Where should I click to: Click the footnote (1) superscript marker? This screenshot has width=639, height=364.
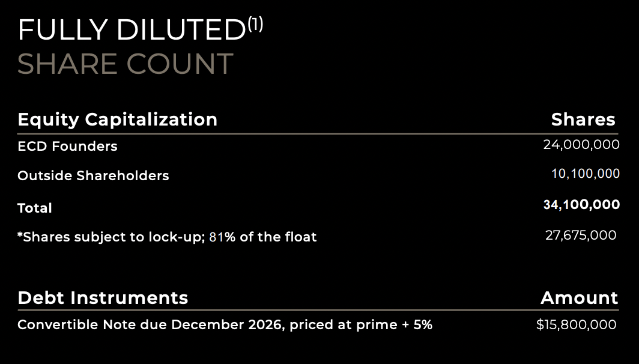255,25
